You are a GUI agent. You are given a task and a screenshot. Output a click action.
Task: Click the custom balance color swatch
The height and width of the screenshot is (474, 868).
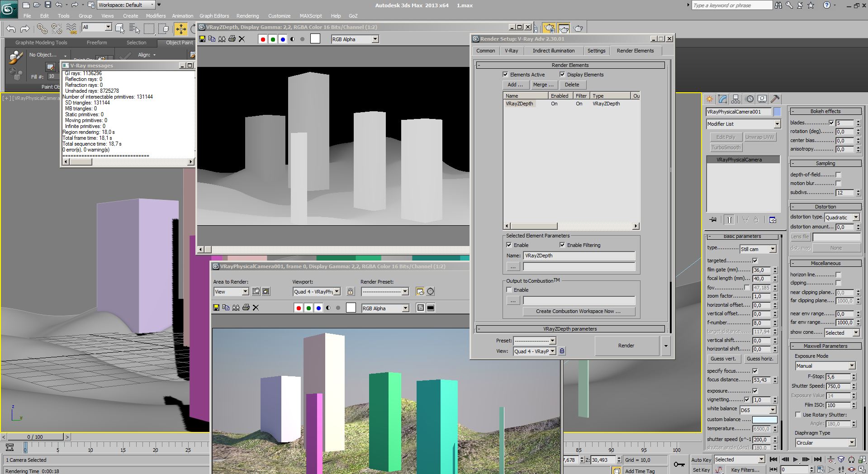(764, 420)
